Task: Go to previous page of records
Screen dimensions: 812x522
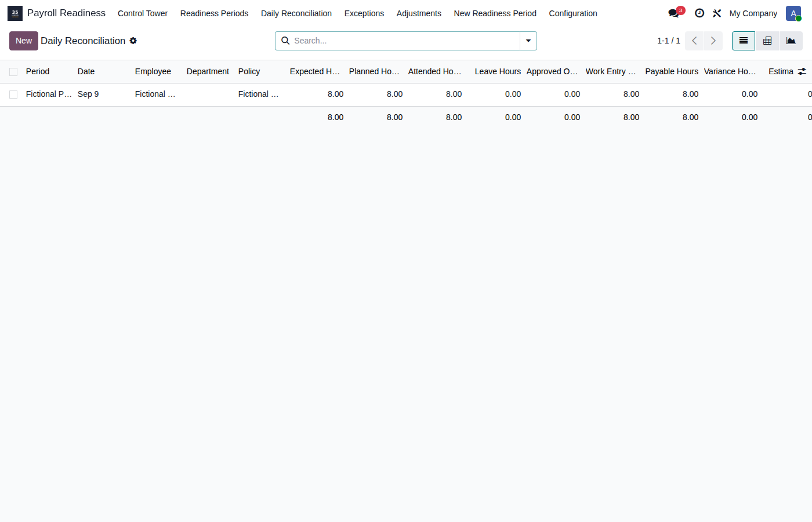Action: 694,41
